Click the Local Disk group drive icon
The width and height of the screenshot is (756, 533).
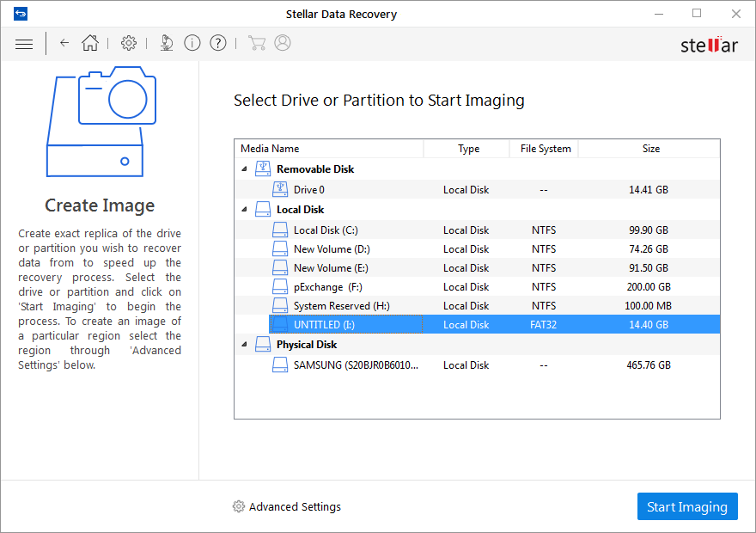coord(263,210)
